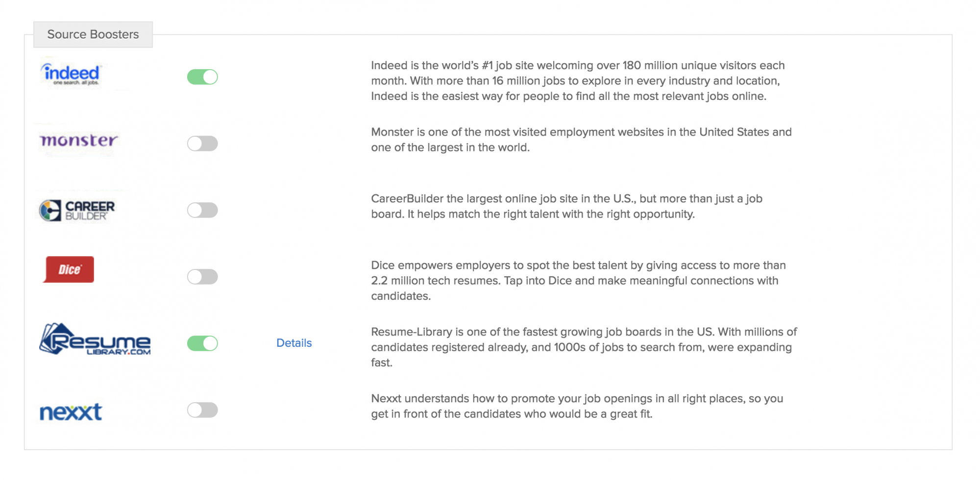Screen dimensions: 980x480
Task: Click the Nexxt description text
Action: click(x=577, y=406)
